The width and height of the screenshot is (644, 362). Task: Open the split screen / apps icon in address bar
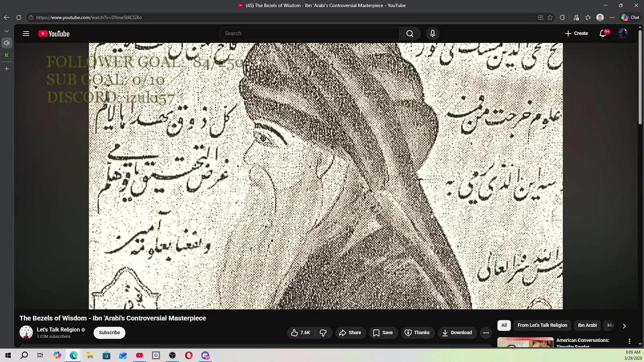point(540,17)
